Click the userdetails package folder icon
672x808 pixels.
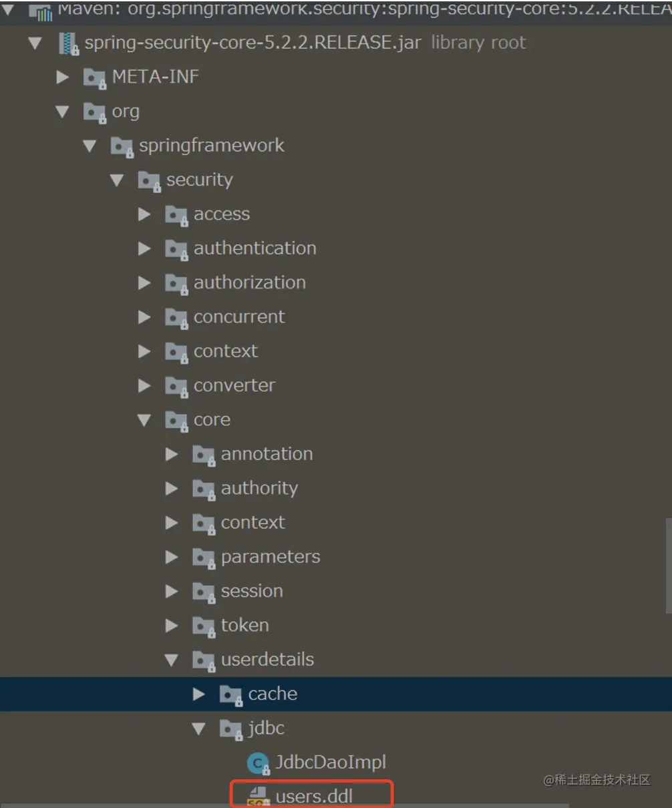(204, 661)
